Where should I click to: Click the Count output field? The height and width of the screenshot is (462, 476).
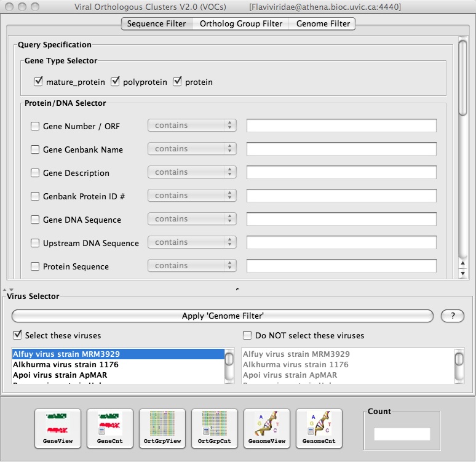tap(402, 434)
